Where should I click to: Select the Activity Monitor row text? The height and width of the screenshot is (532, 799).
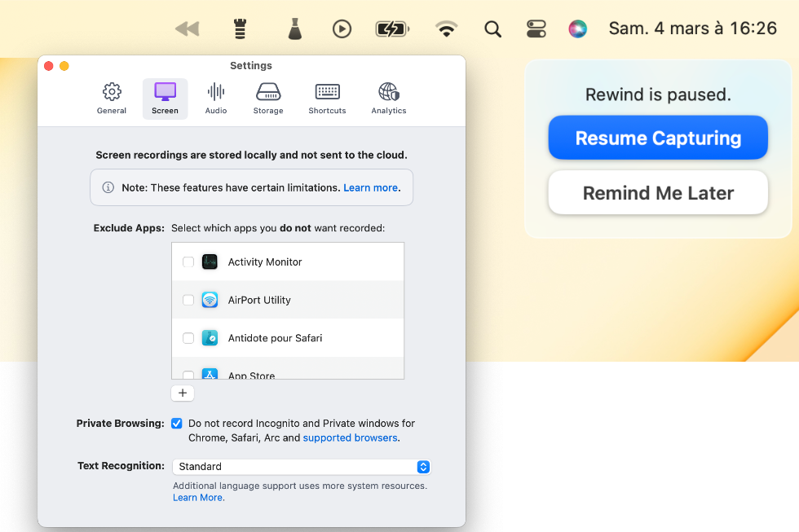[264, 262]
